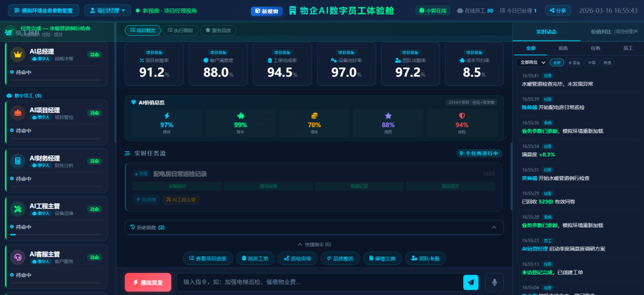Toggle the 紧急 priority chip

click(574, 63)
